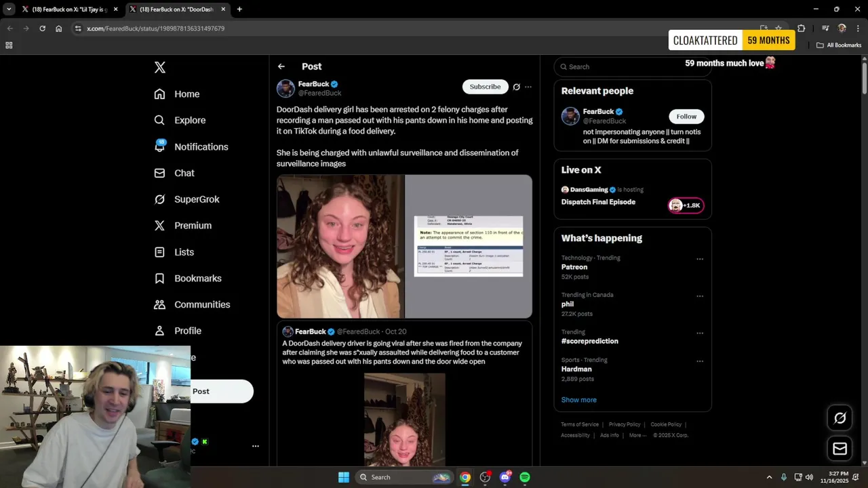Viewport: 868px width, 488px height.
Task: Open FearBuck avatar on main post
Action: [x=285, y=88]
